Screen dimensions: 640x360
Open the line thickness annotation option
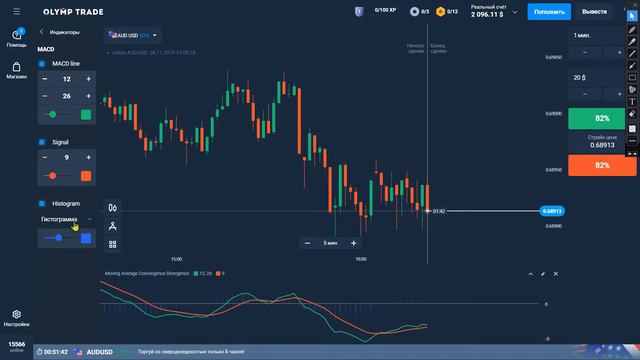pyautogui.click(x=632, y=141)
